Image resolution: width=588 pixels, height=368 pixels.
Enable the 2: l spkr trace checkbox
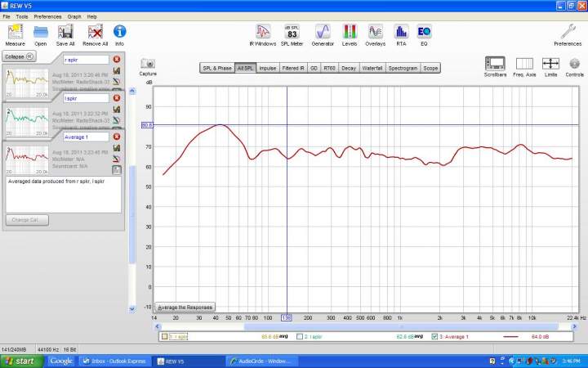click(x=300, y=336)
